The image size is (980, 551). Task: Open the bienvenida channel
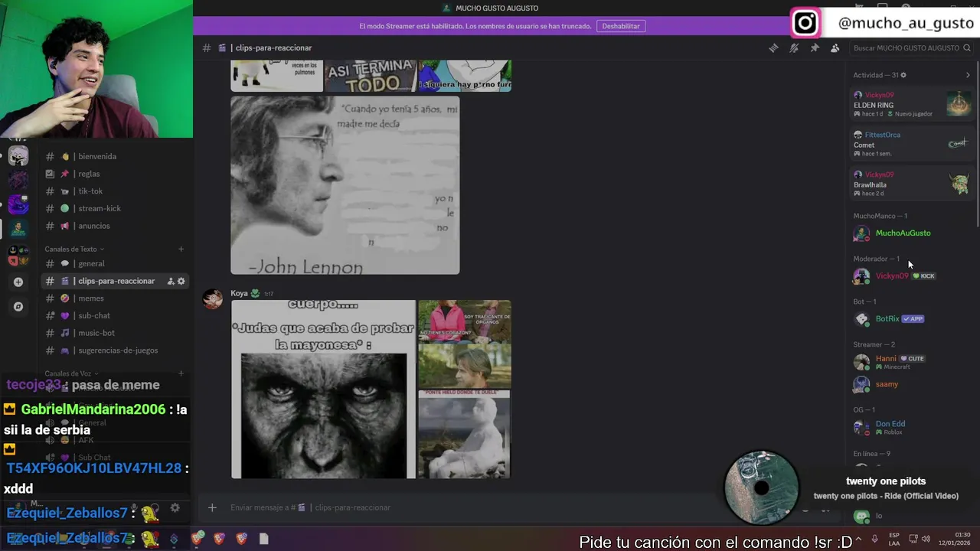click(115, 156)
